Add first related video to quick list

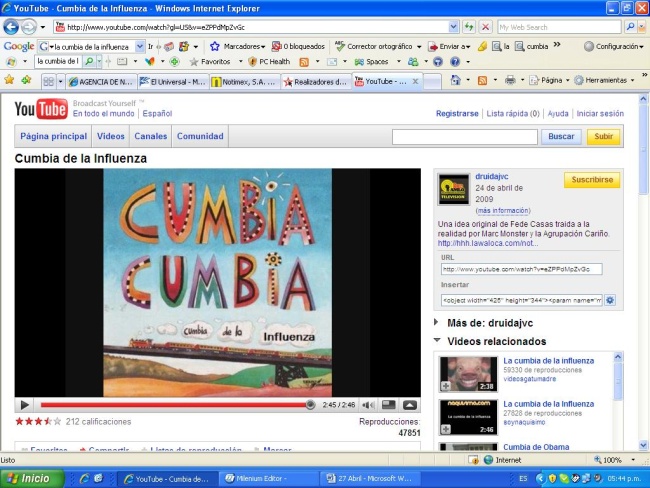(445, 386)
